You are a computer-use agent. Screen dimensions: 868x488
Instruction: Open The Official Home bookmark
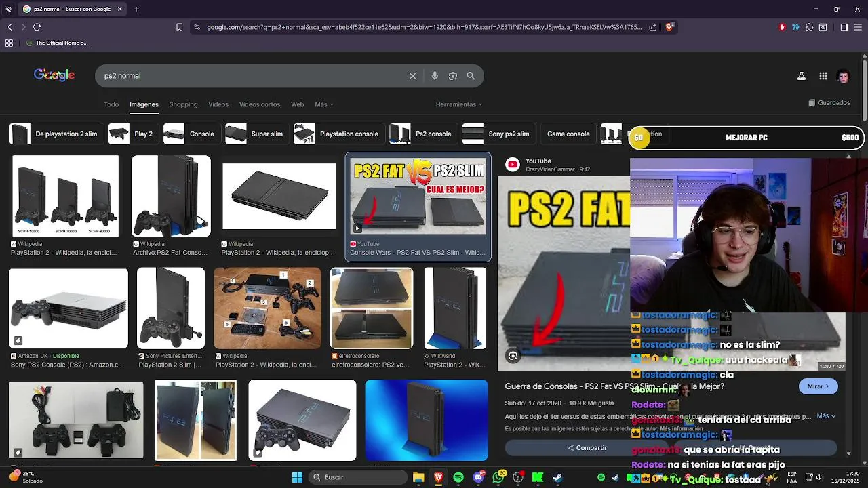coord(57,43)
